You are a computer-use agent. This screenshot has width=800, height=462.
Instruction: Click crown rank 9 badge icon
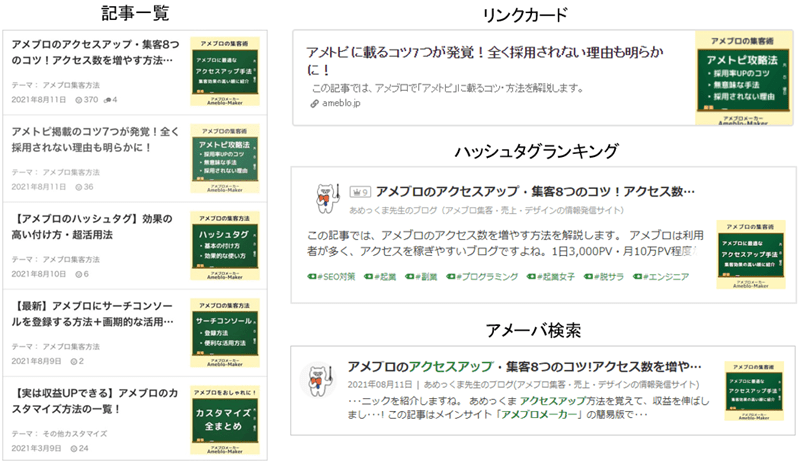(360, 192)
